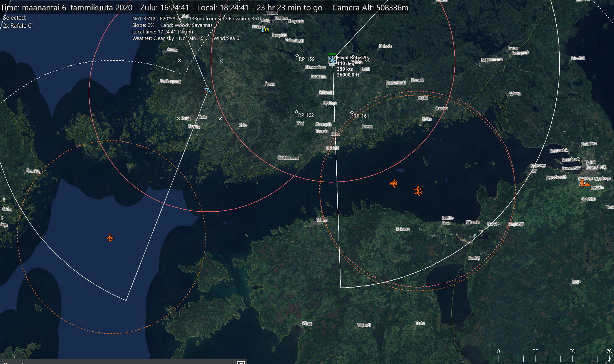Select the left orange aircraft pair in the gulf
The image size is (614, 364).
point(393,184)
